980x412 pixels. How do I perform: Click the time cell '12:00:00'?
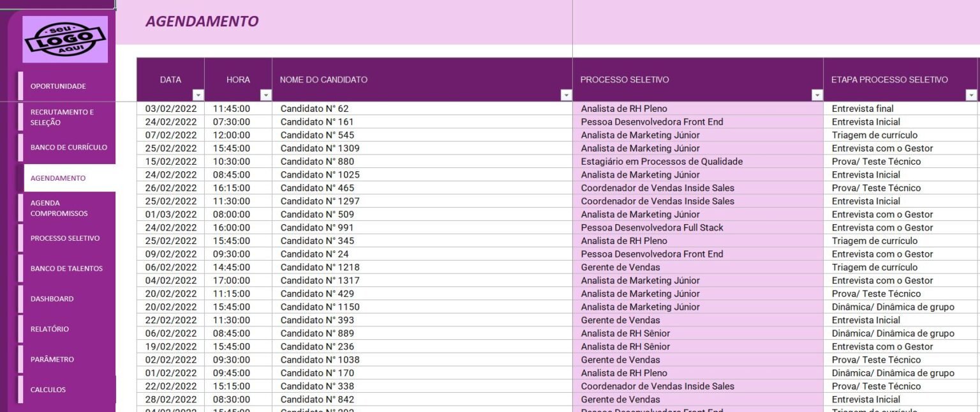click(238, 135)
